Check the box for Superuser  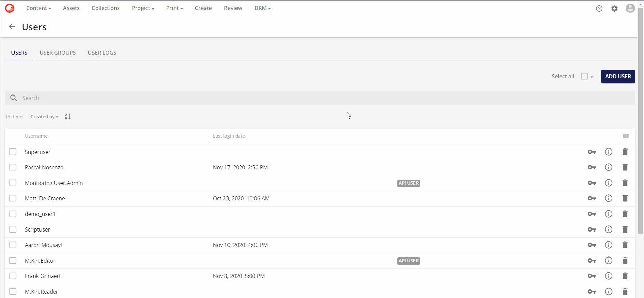click(x=13, y=152)
